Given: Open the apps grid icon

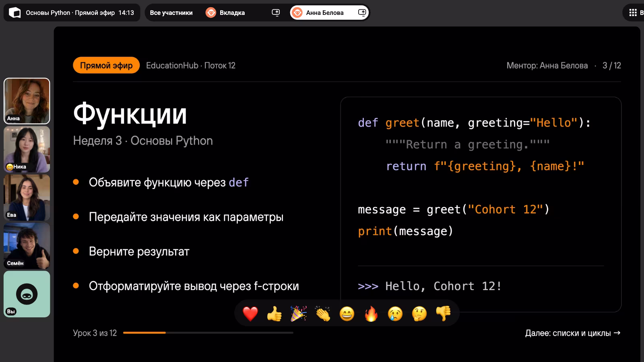Looking at the screenshot, I should pos(633,13).
